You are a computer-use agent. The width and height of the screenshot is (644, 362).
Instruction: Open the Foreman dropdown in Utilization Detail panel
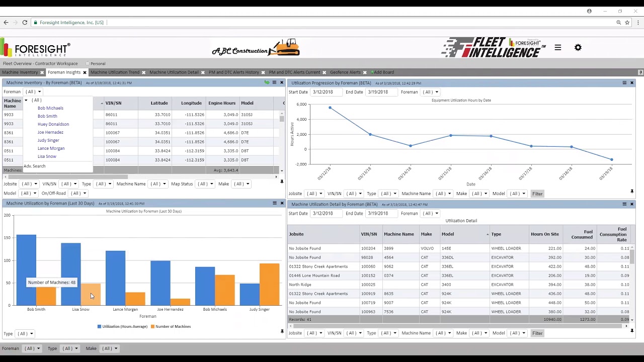click(x=431, y=213)
